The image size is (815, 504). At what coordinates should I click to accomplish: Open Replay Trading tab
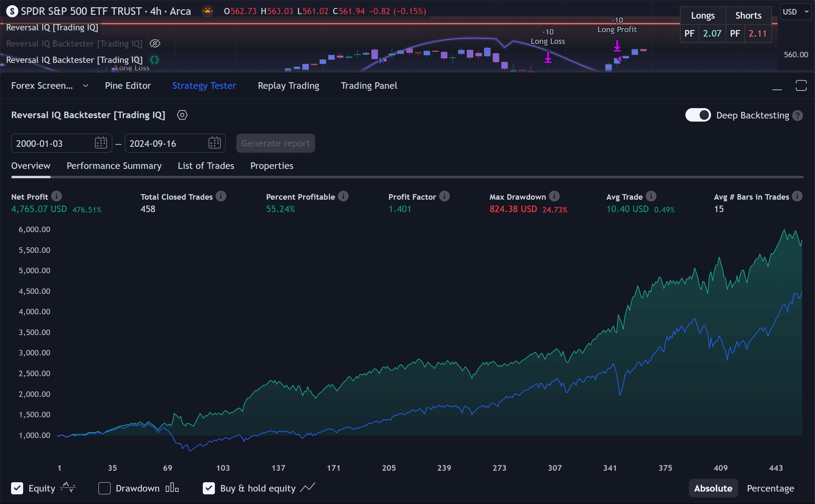click(x=288, y=86)
